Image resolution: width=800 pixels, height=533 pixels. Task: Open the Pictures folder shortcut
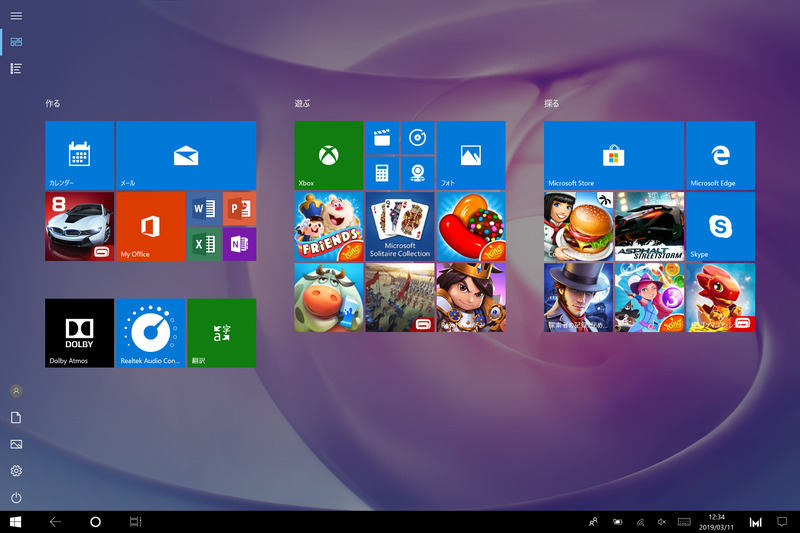click(16, 444)
